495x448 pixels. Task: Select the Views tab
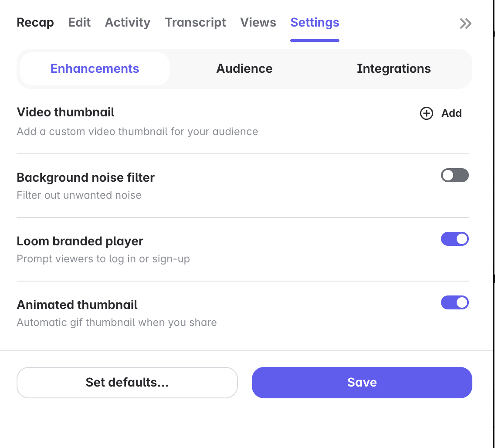tap(258, 23)
